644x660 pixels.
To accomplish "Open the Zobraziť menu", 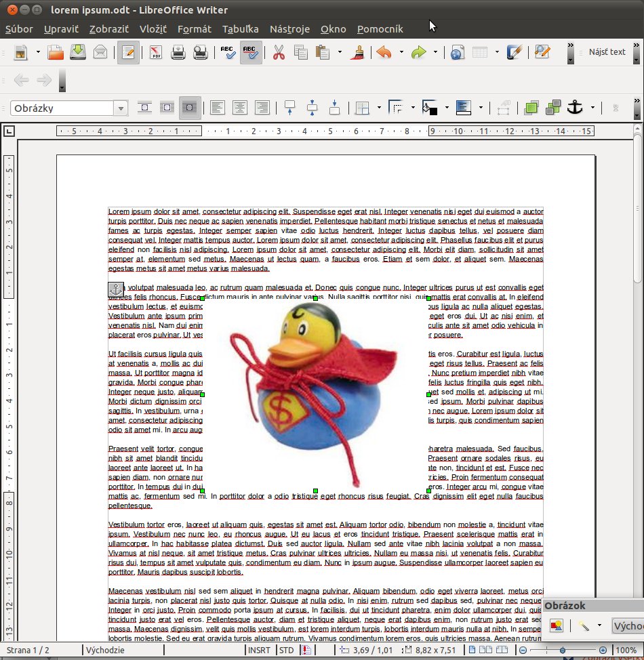I will (x=108, y=29).
